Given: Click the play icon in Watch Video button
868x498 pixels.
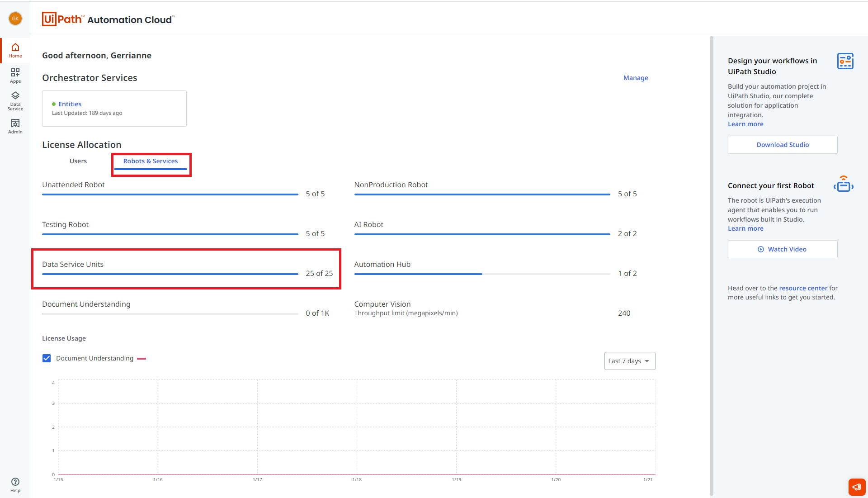Looking at the screenshot, I should (x=761, y=249).
